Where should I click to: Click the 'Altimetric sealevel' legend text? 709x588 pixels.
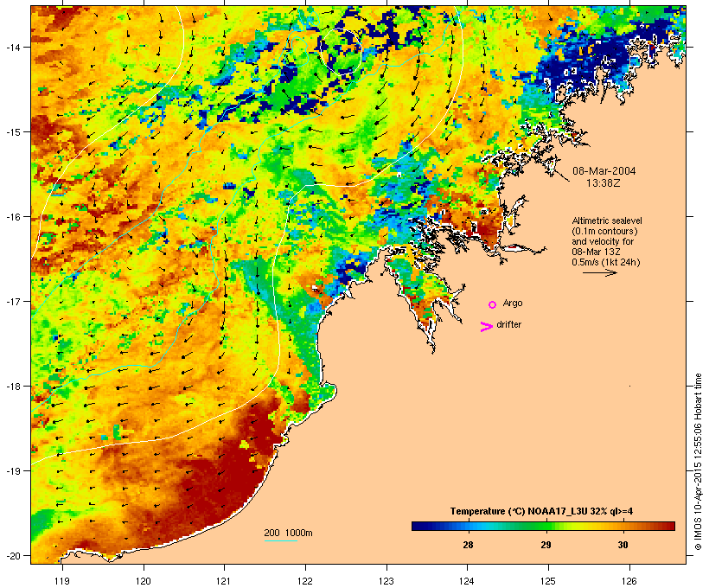tap(607, 220)
